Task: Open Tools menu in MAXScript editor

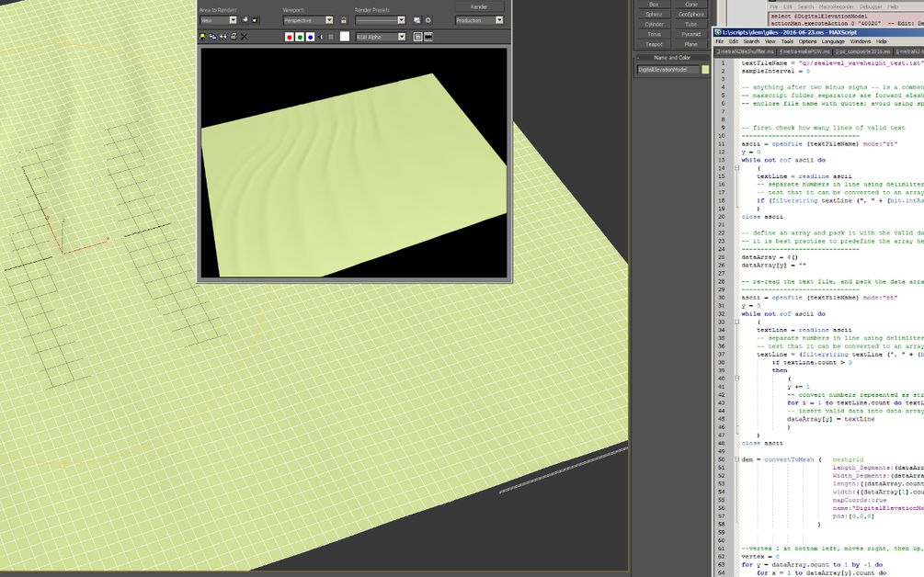Action: pyautogui.click(x=787, y=41)
